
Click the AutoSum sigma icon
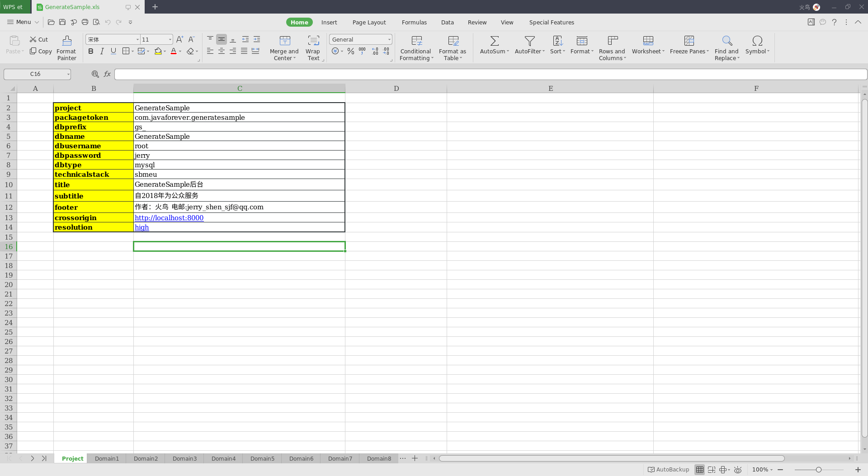click(495, 41)
